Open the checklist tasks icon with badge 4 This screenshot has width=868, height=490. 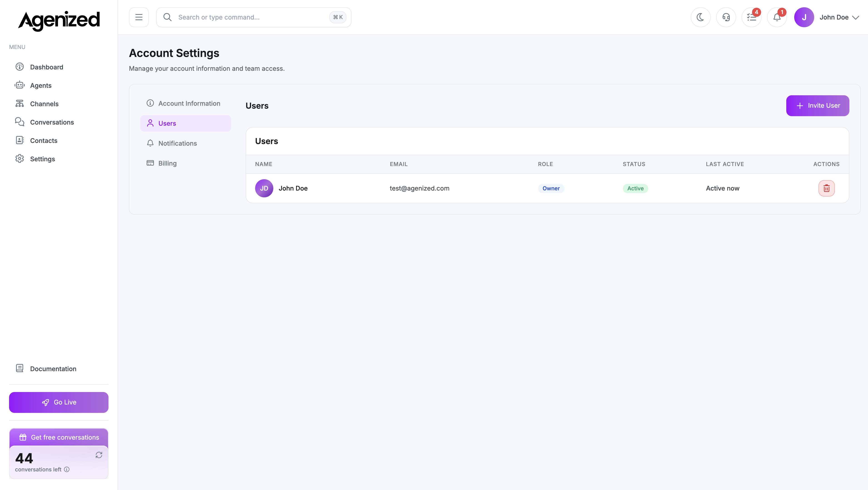[x=751, y=17]
